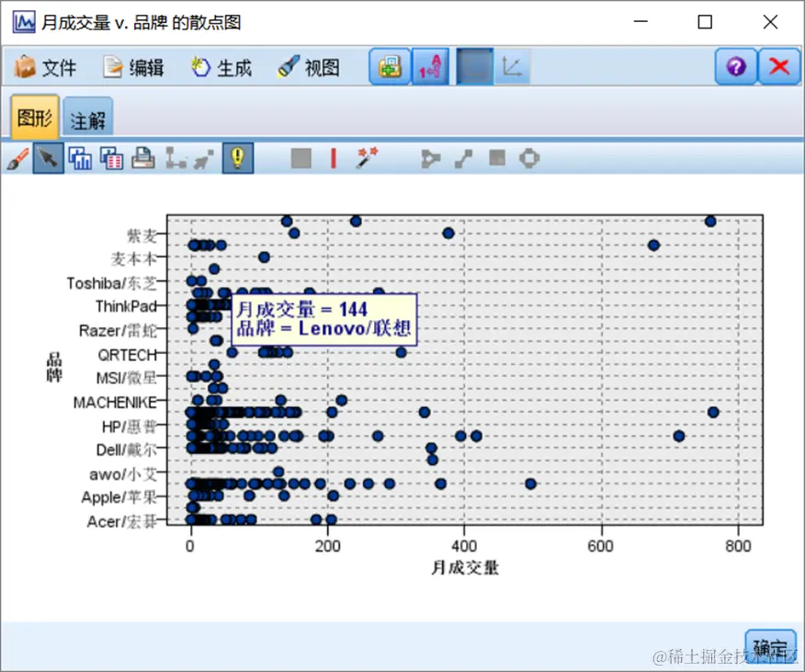Click the printer icon

(143, 159)
